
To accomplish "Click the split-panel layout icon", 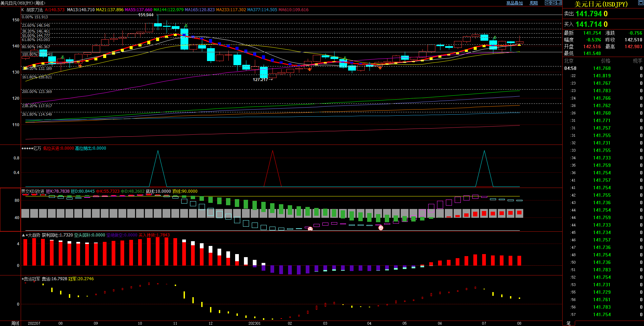I will coord(559,3).
